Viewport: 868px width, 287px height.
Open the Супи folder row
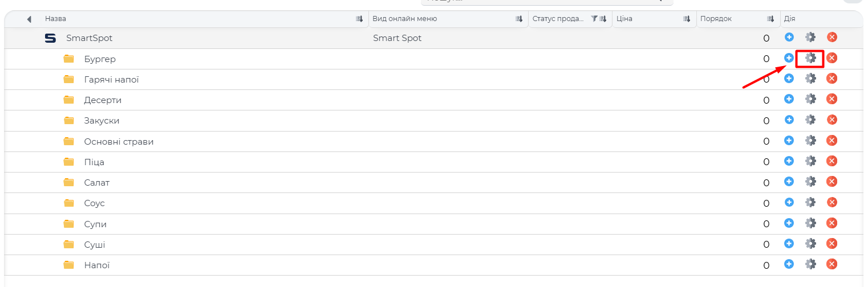pyautogui.click(x=95, y=224)
